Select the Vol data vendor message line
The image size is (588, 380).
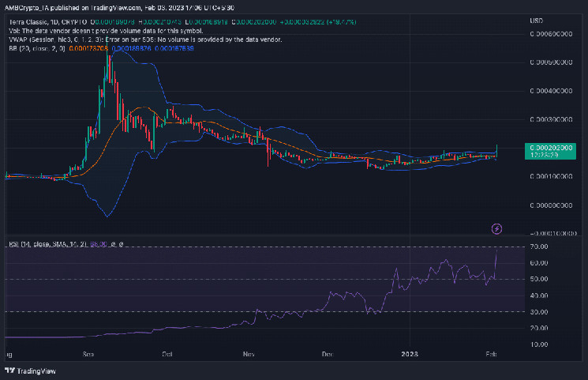[x=106, y=31]
